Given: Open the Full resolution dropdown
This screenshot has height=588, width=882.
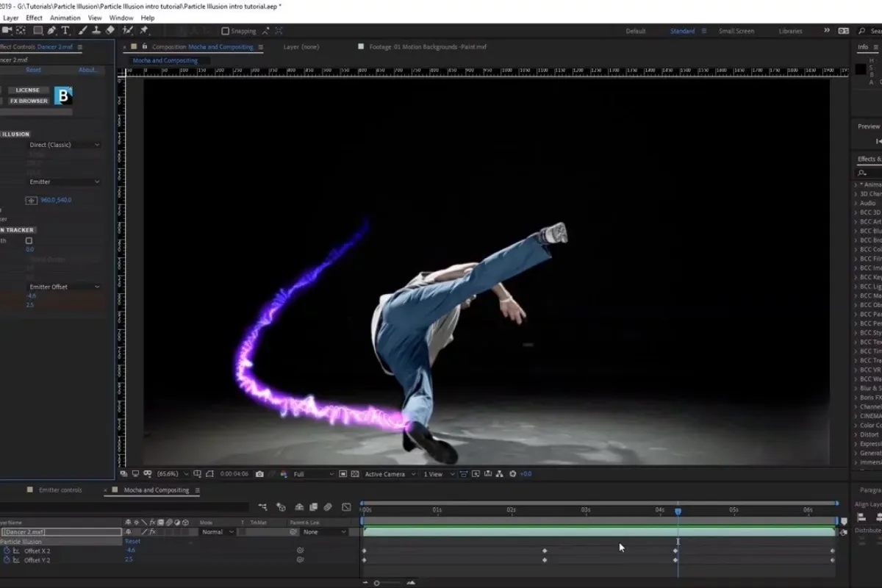Looking at the screenshot, I should 313,474.
